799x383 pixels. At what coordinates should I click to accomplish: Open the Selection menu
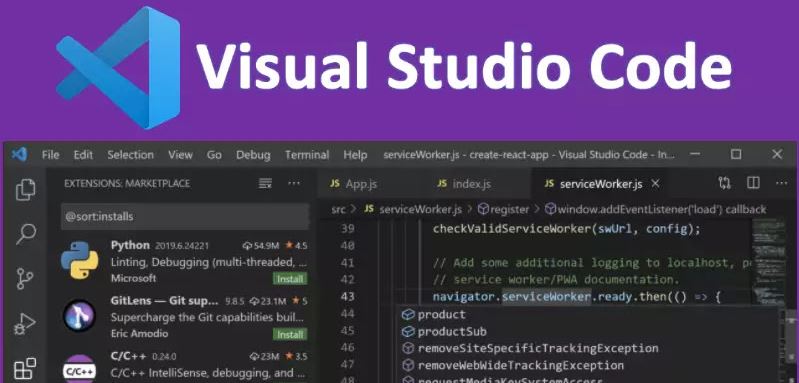(x=130, y=154)
